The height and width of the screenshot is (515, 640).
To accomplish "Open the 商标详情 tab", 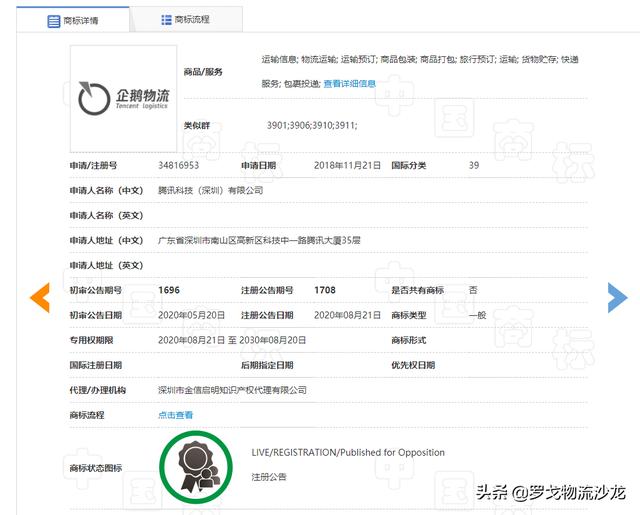I will pos(73,20).
